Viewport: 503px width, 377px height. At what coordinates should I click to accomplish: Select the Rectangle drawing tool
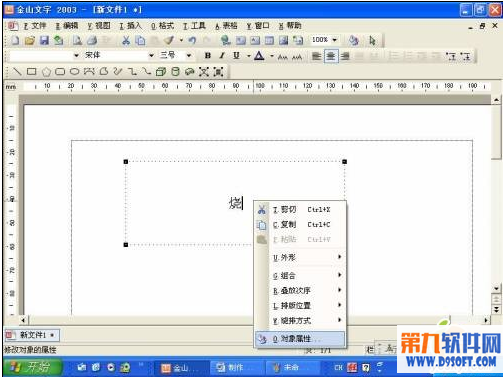31,71
